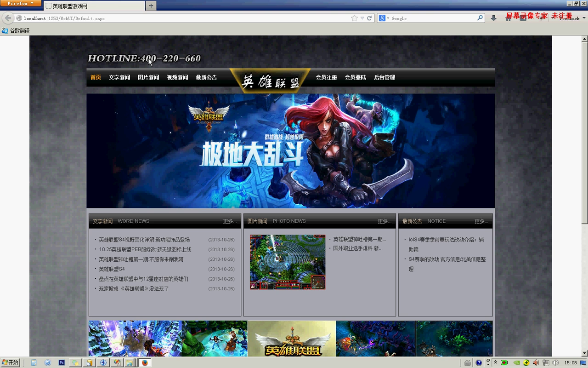The image size is (588, 368).
Task: Open S4赛季的改动 官方信息 notice
Action: (x=447, y=264)
